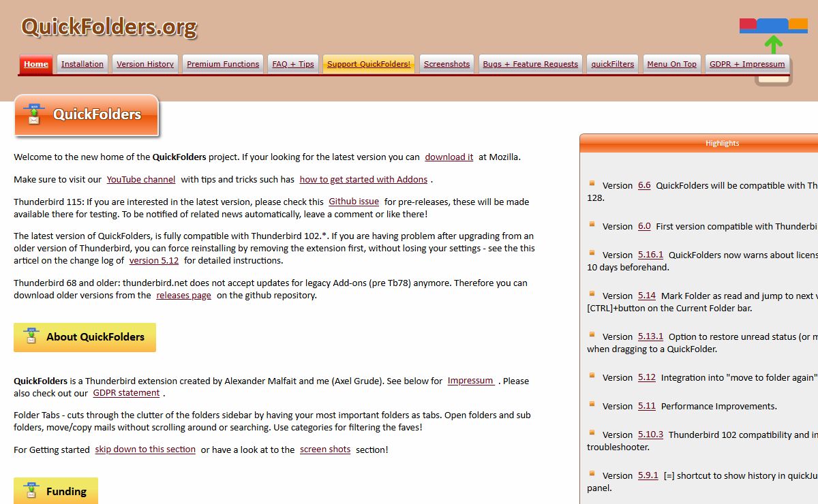Click orange bullet icon beside Version 6.6

592,183
